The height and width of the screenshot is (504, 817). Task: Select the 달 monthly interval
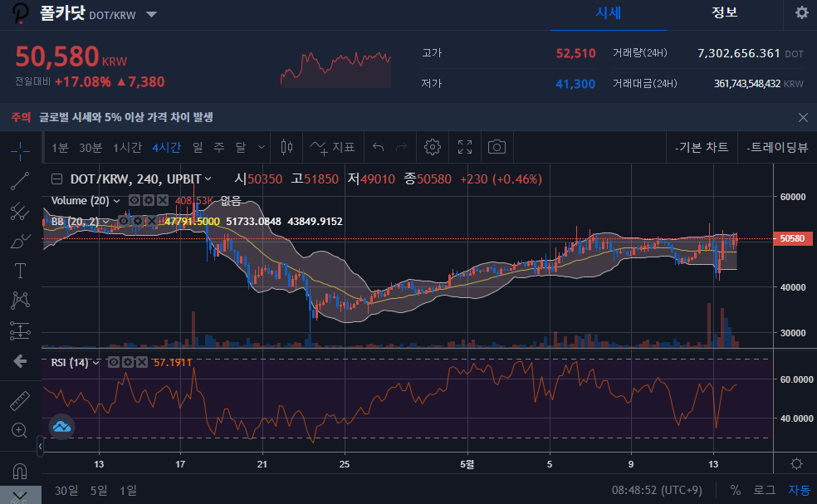[x=240, y=148]
